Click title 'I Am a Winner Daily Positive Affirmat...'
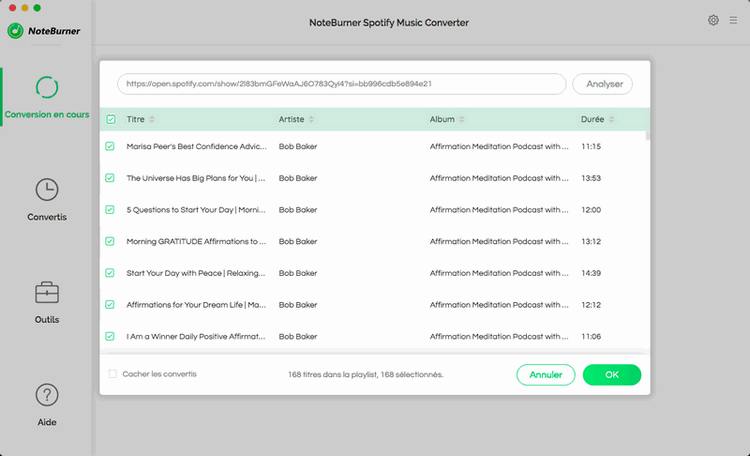 point(196,336)
